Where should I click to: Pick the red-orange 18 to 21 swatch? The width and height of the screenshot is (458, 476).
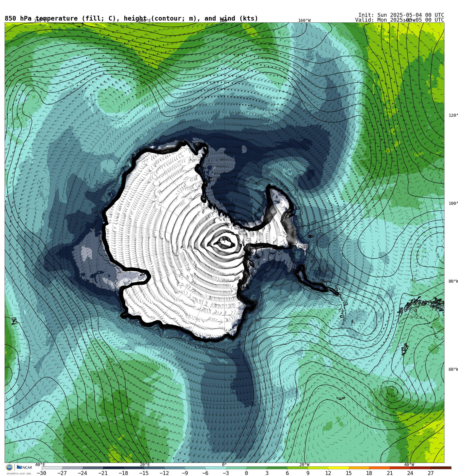pos(379,468)
